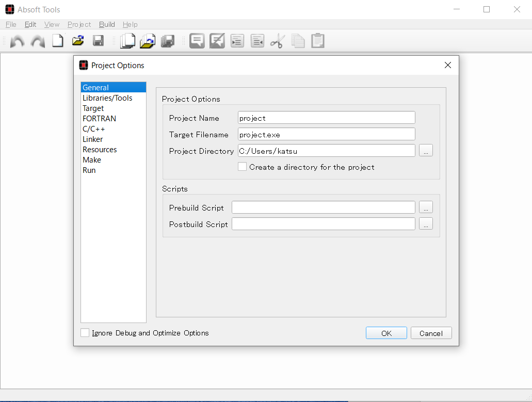
Task: Click the Uncomment crossed speech bubble icon
Action: click(217, 41)
